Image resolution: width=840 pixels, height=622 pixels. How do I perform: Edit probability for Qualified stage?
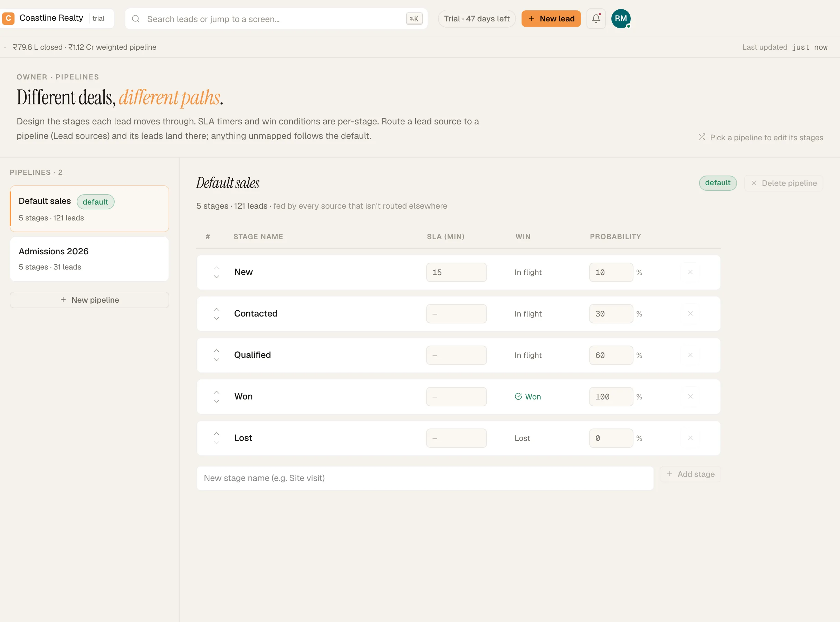(611, 355)
